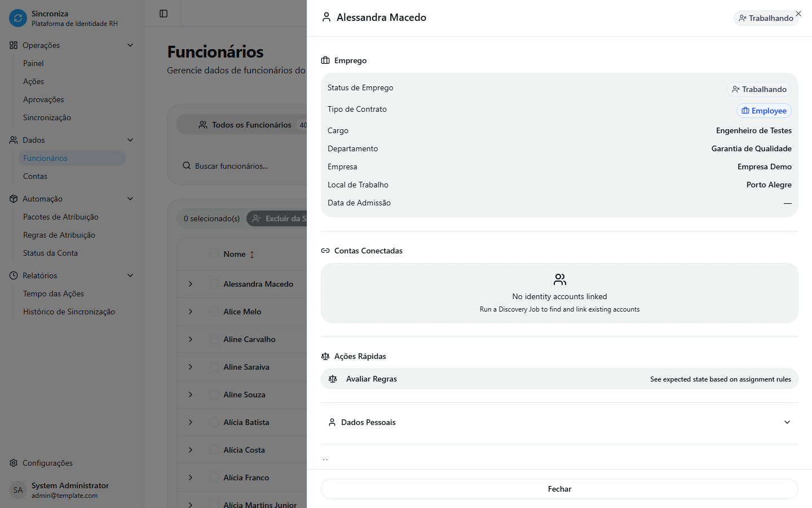Click the SA user avatar

click(18, 490)
